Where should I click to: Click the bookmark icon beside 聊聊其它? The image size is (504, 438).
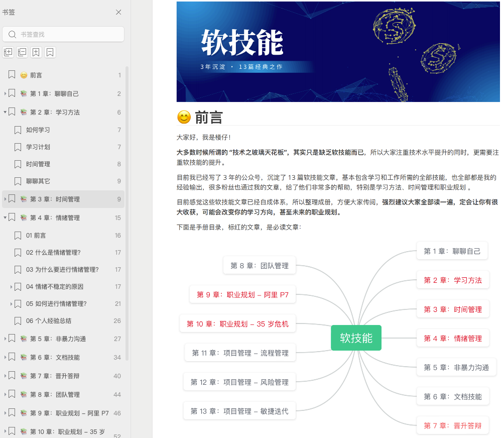(18, 181)
